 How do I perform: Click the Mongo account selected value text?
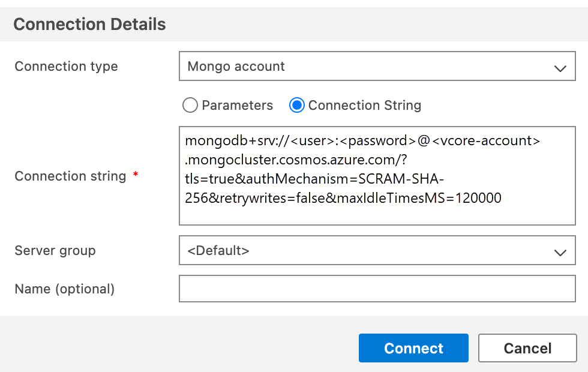236,67
